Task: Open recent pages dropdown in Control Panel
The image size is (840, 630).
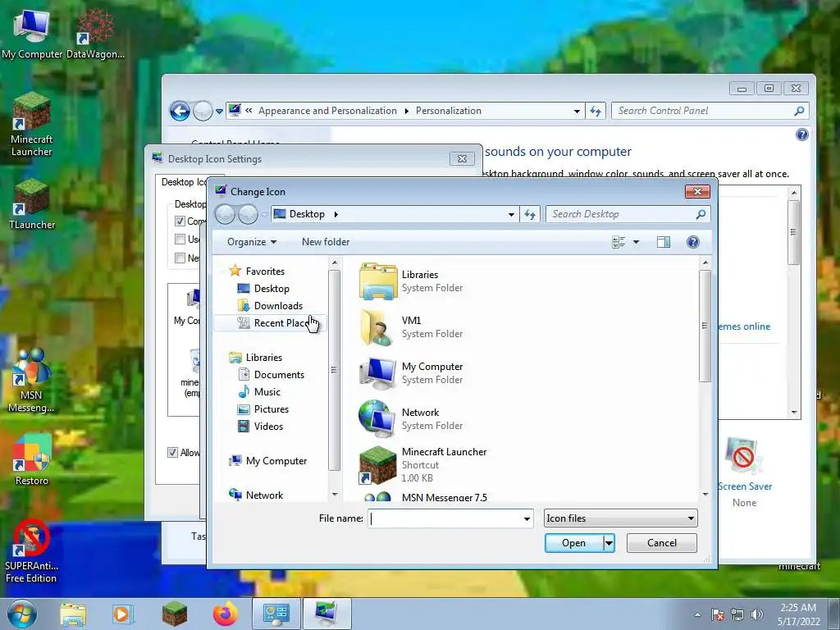Action: pos(219,112)
